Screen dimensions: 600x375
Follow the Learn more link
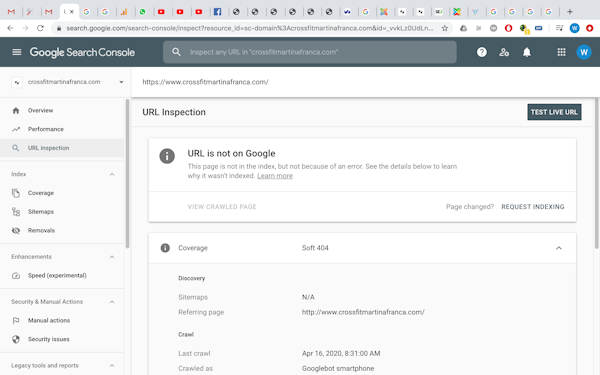tap(275, 176)
